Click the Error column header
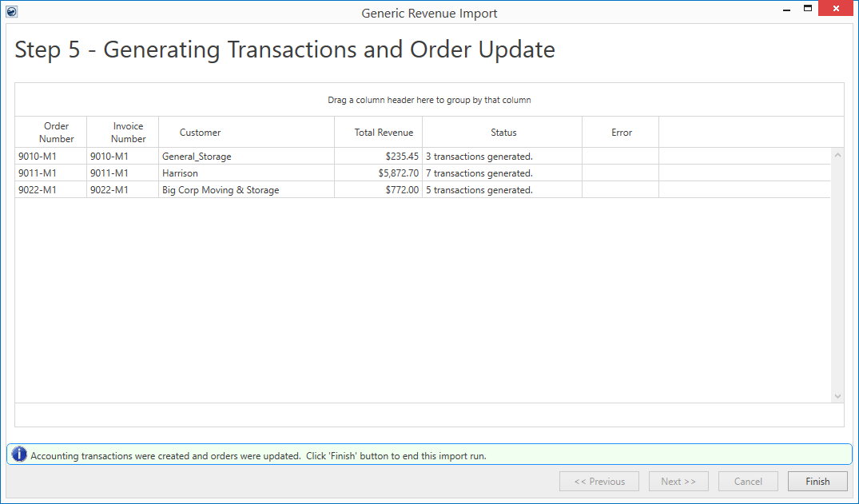Image resolution: width=859 pixels, height=504 pixels. click(x=622, y=133)
